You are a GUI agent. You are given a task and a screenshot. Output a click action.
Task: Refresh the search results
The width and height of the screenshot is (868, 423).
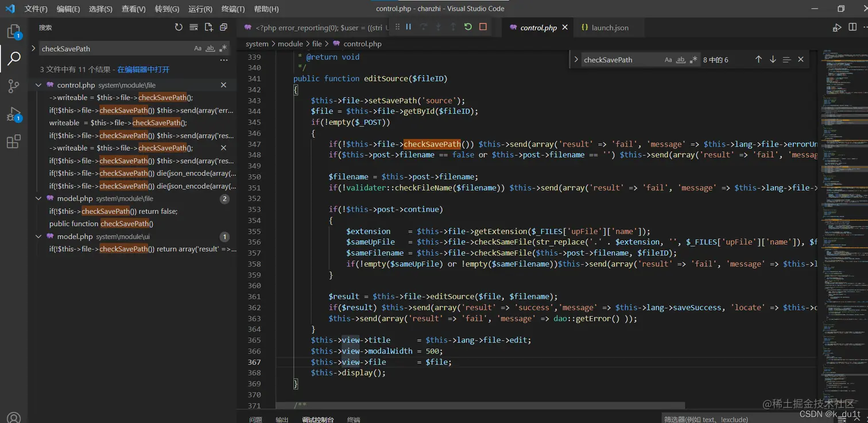click(179, 28)
